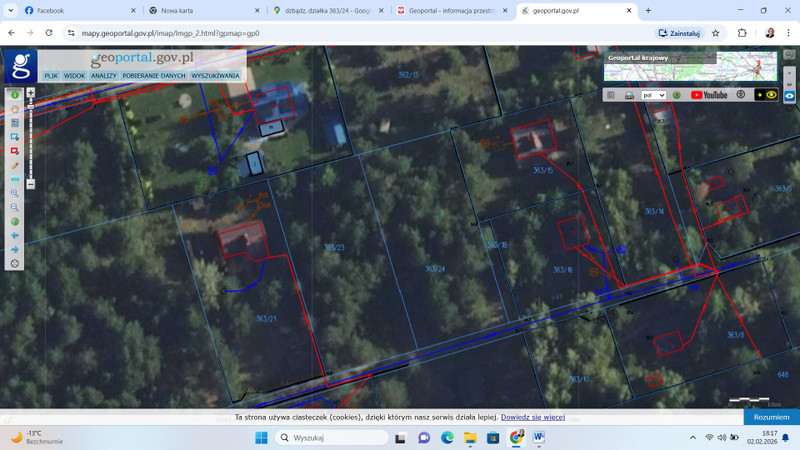Open the 'pol' language dropdown
The height and width of the screenshot is (450, 800).
653,95
